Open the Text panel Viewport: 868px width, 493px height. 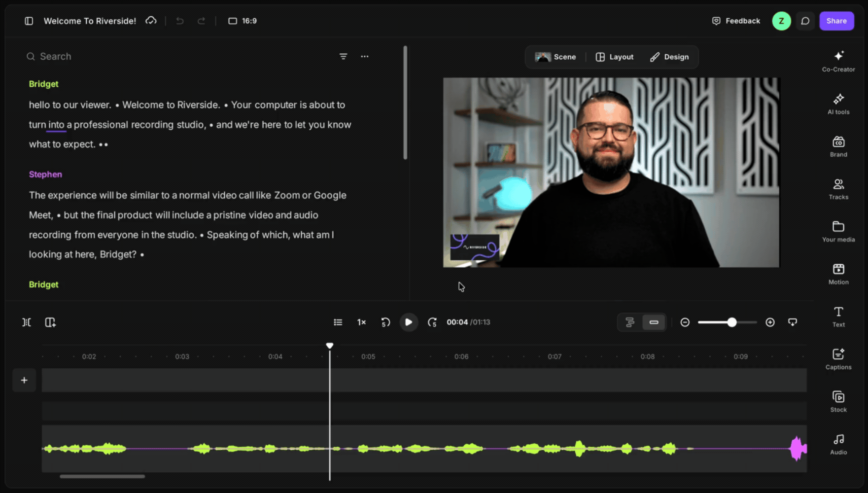pos(838,317)
